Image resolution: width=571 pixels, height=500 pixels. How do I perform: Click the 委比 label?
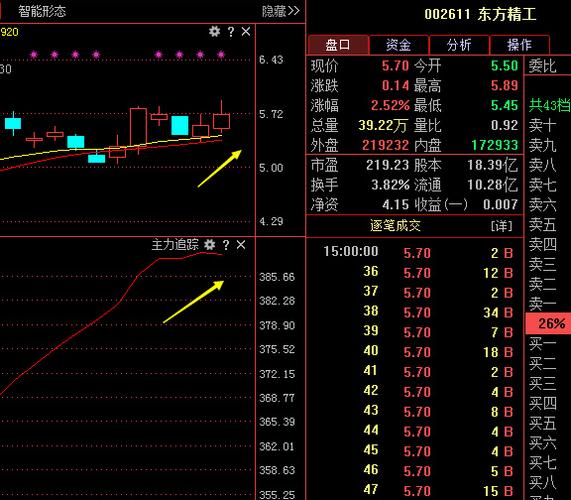542,66
